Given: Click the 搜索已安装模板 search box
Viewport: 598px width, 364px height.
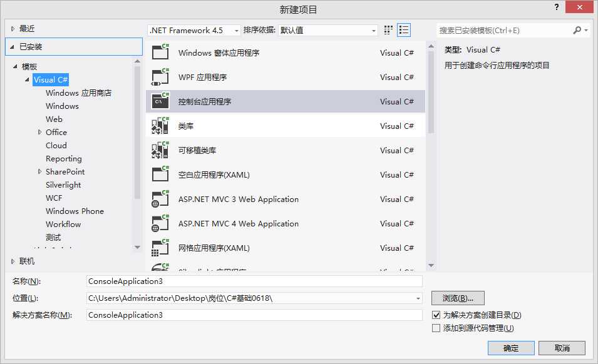Looking at the screenshot, I should tap(504, 30).
